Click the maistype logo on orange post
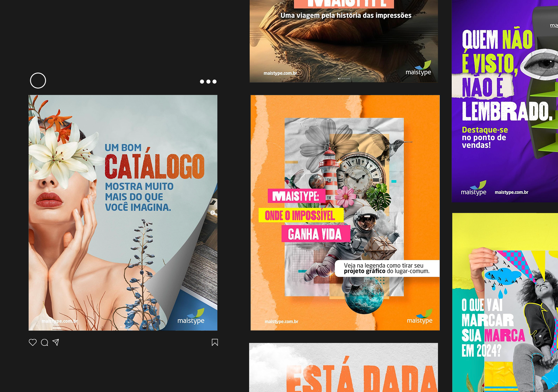Image resolution: width=558 pixels, height=392 pixels. (x=420, y=317)
